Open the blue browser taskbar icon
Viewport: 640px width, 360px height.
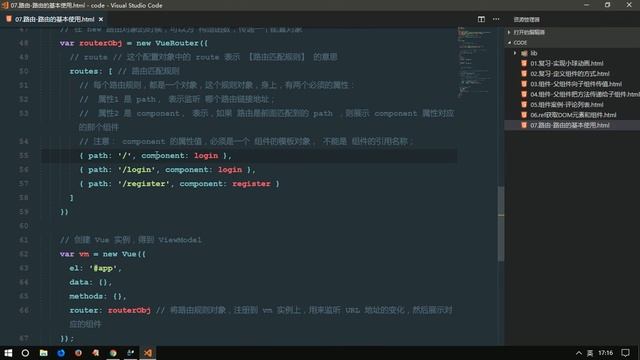(61, 353)
